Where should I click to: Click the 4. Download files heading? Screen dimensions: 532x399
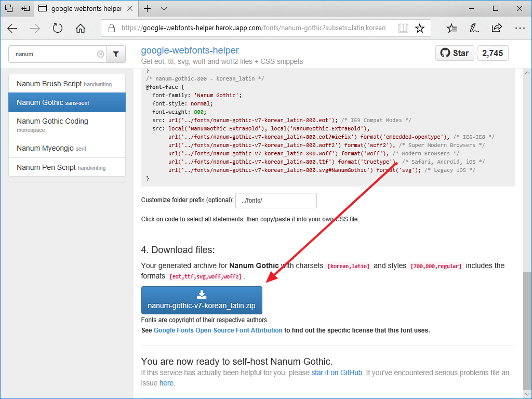(178, 250)
